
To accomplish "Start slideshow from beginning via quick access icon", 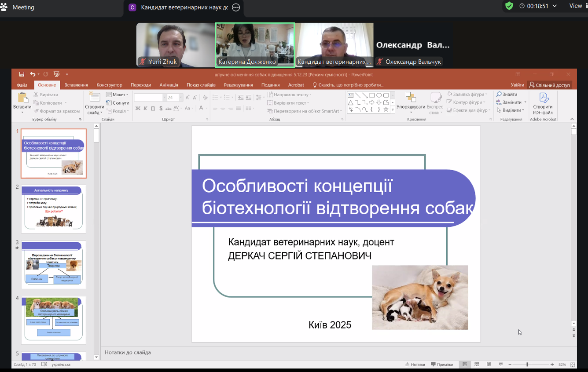I will pyautogui.click(x=56, y=74).
